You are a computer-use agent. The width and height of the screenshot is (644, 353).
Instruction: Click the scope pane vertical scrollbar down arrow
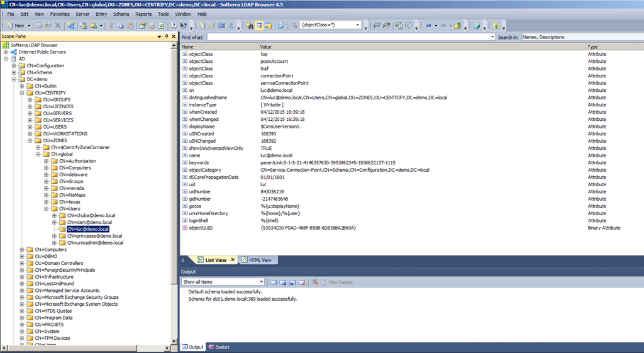click(x=174, y=341)
